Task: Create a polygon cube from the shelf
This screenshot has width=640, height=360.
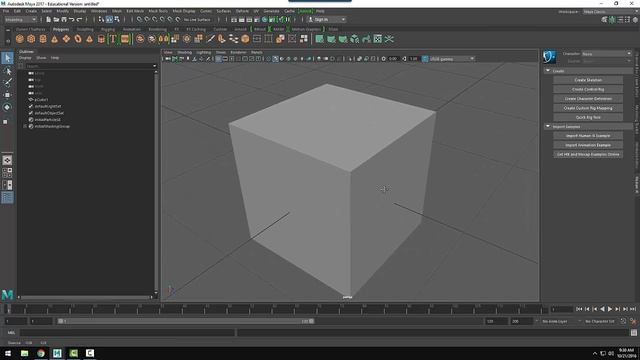Action: (x=31, y=39)
